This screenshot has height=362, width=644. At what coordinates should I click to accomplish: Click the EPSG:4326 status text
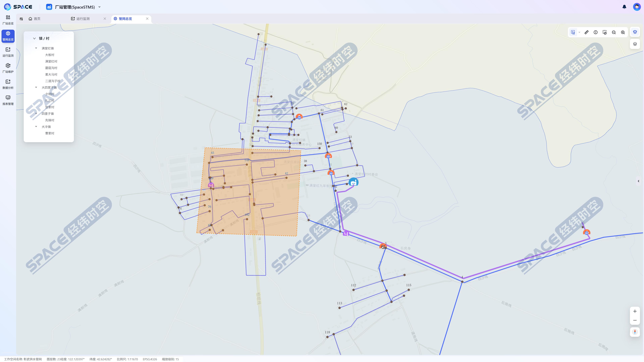click(x=150, y=359)
